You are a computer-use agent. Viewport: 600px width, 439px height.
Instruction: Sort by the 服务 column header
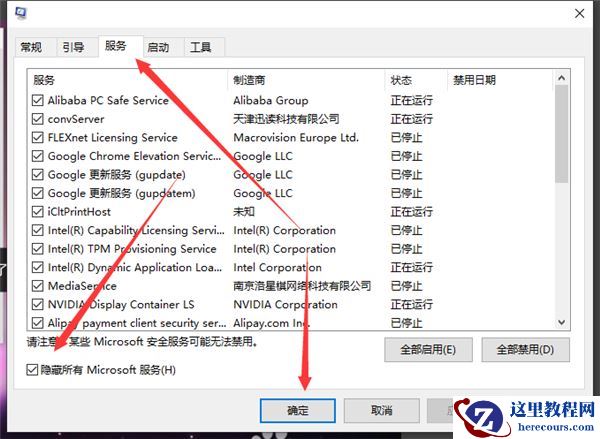127,80
